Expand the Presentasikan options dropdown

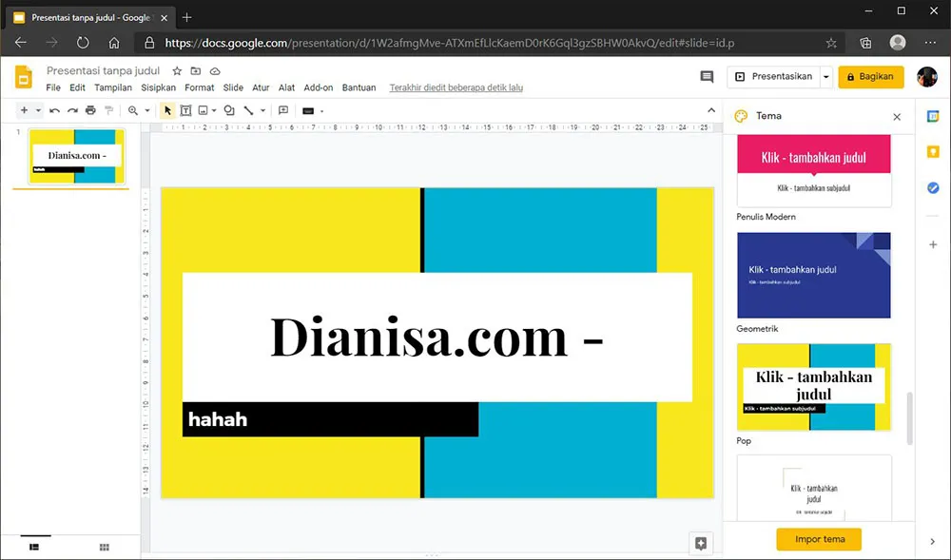[x=824, y=77]
